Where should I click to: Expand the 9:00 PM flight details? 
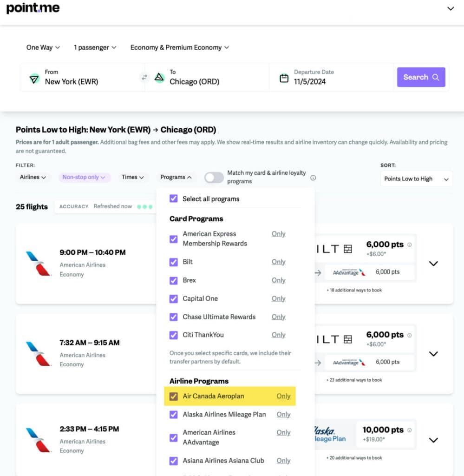point(433,264)
